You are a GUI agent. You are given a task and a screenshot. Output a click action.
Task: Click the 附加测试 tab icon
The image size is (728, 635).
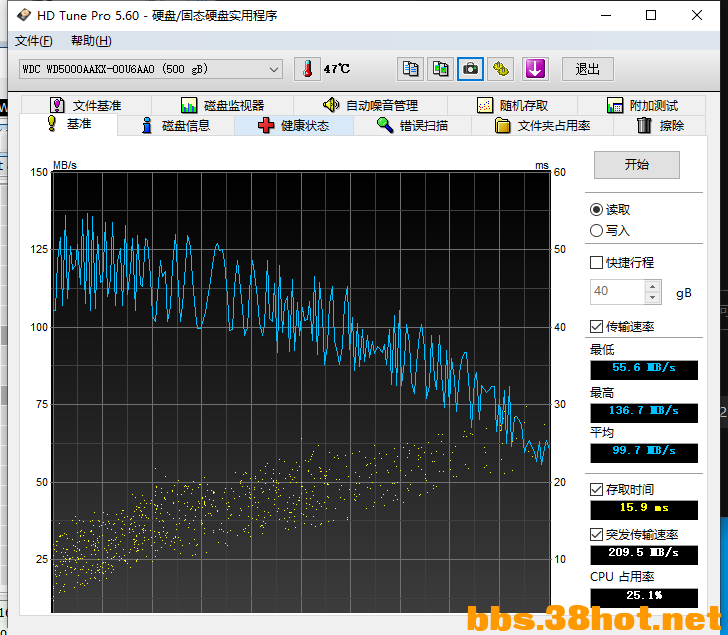pyautogui.click(x=615, y=105)
